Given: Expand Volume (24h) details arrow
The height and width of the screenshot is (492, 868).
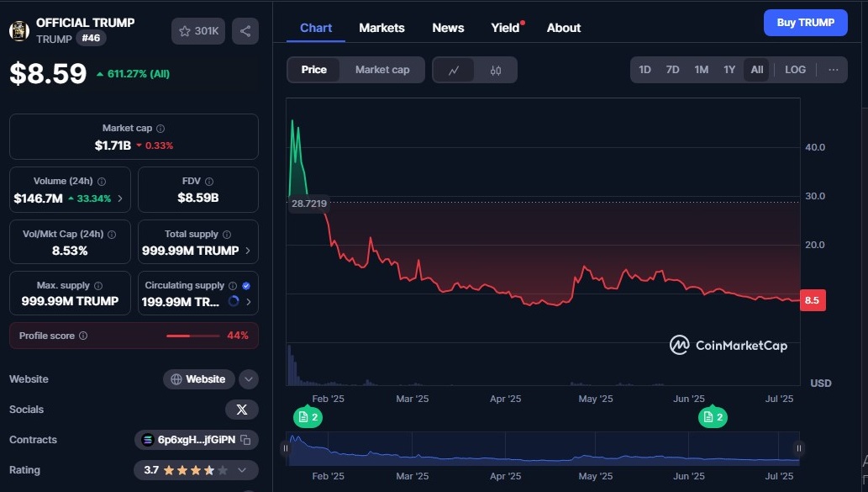Looking at the screenshot, I should pos(120,198).
